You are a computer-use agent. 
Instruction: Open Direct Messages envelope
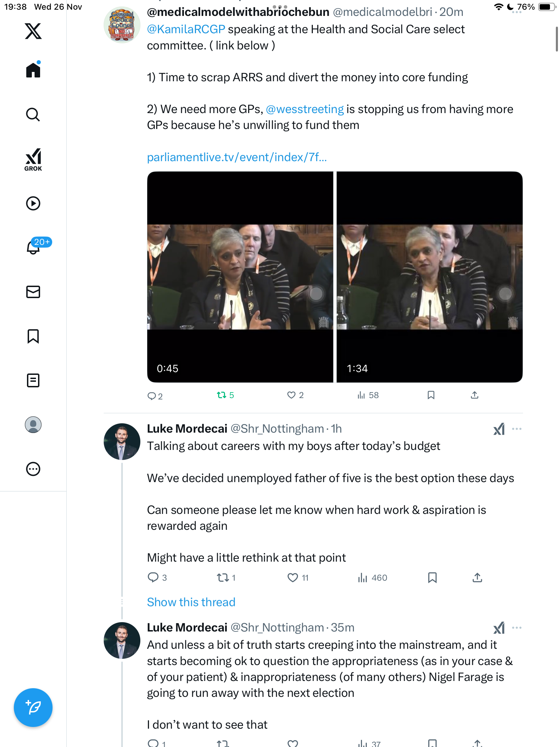[33, 292]
